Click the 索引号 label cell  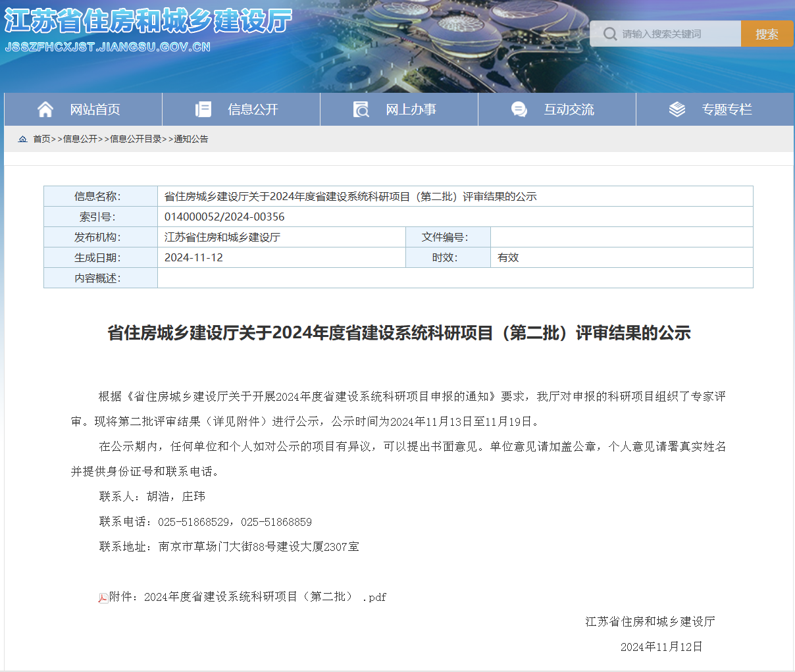pos(101,217)
